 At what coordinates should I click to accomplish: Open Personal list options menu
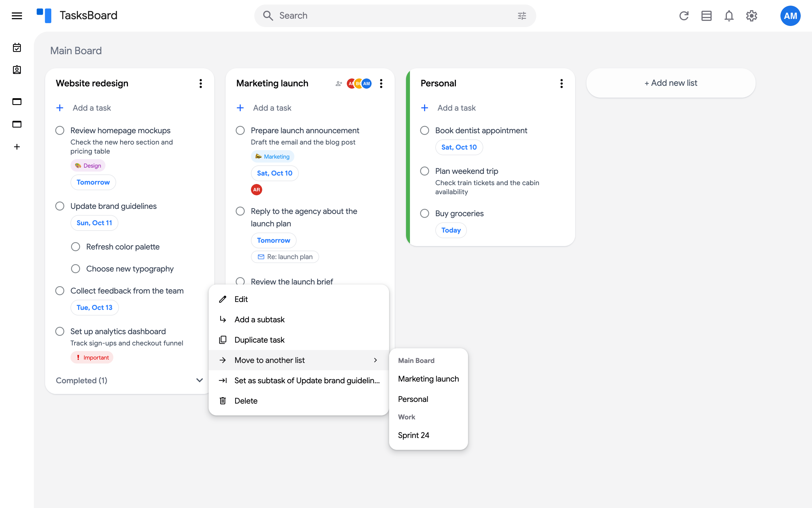click(561, 84)
